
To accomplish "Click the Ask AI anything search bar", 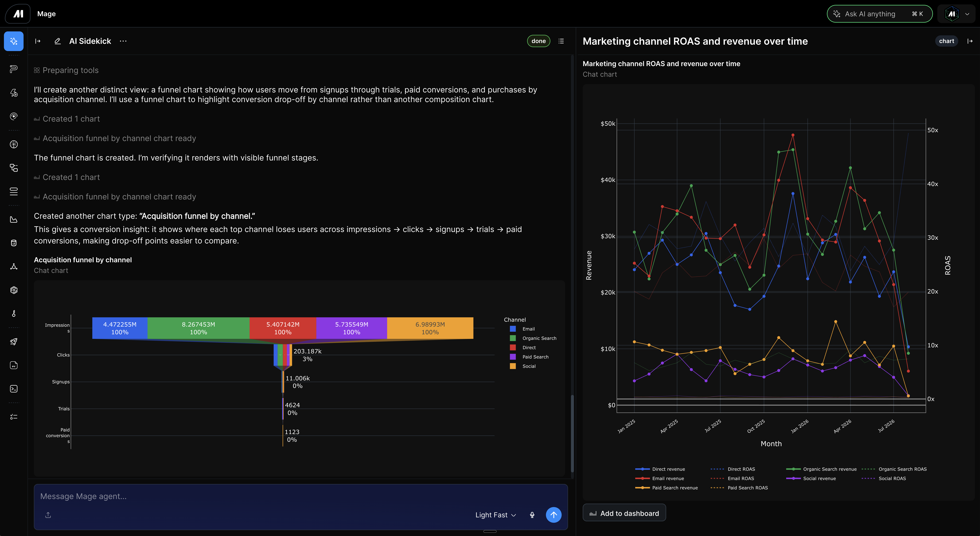I will 880,14.
